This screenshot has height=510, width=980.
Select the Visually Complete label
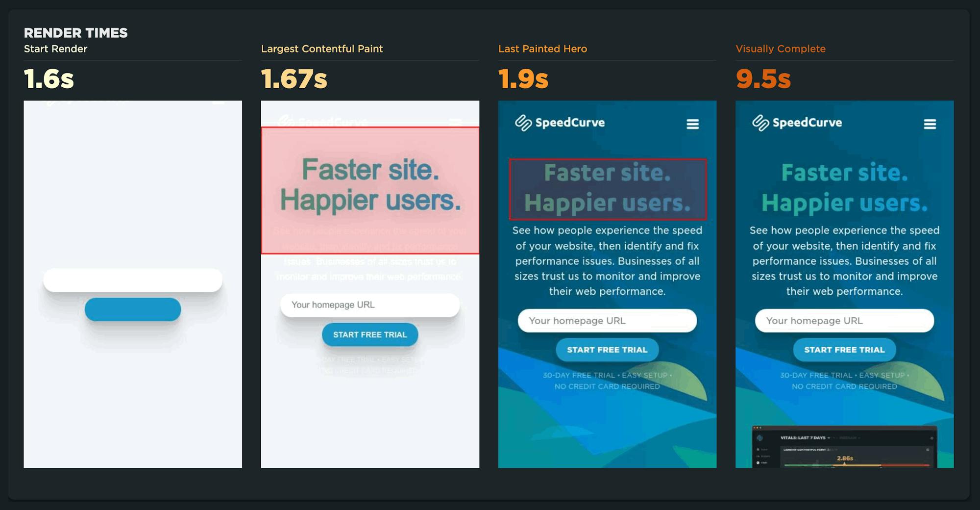click(780, 49)
